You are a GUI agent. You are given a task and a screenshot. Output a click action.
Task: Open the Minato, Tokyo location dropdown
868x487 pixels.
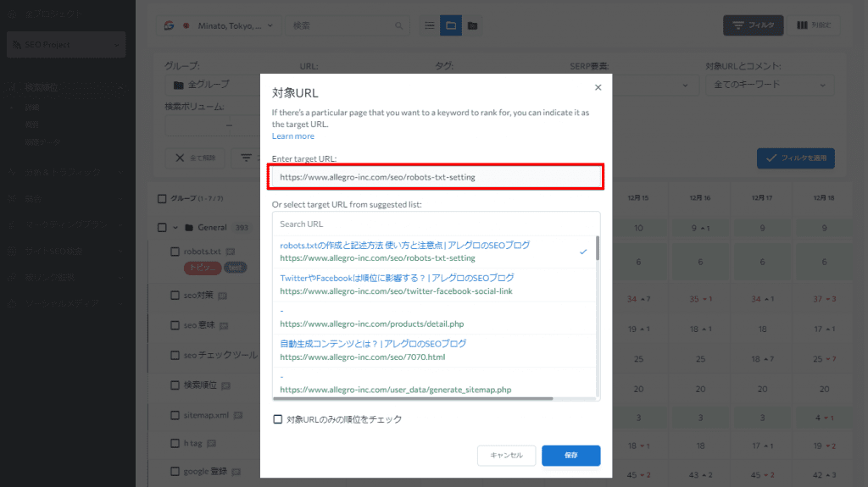click(220, 25)
